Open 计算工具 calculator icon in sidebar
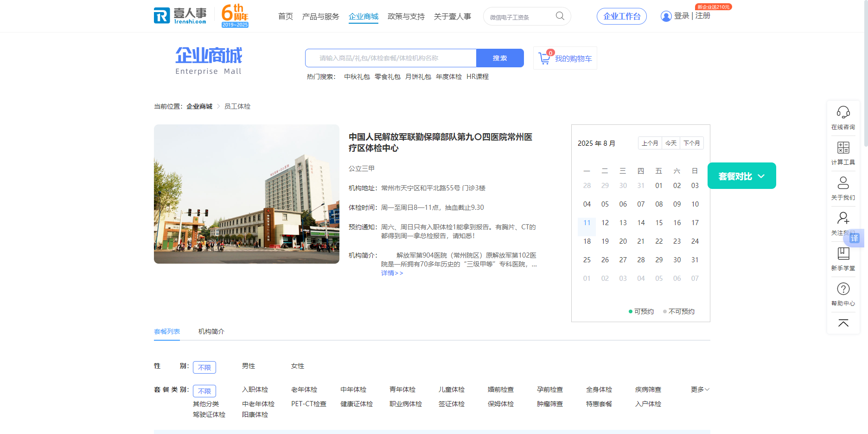 tap(843, 148)
